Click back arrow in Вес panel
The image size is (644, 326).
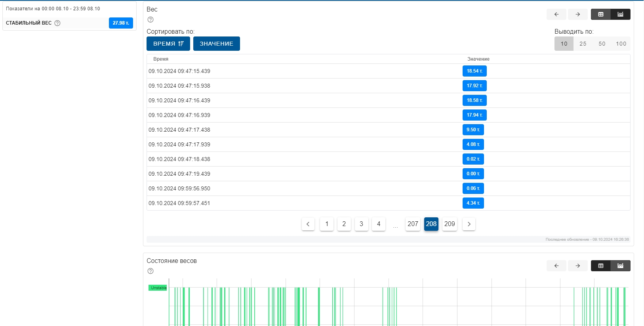point(556,14)
